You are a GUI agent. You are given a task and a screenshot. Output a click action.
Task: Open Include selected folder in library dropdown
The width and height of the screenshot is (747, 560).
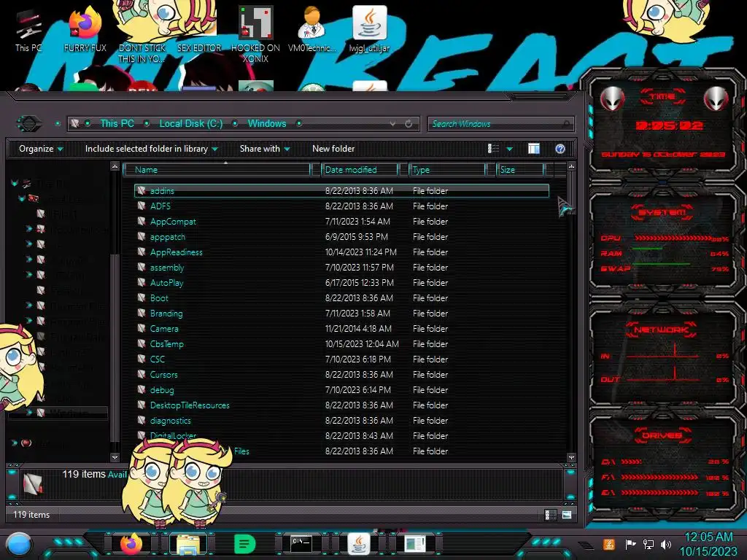pyautogui.click(x=151, y=149)
